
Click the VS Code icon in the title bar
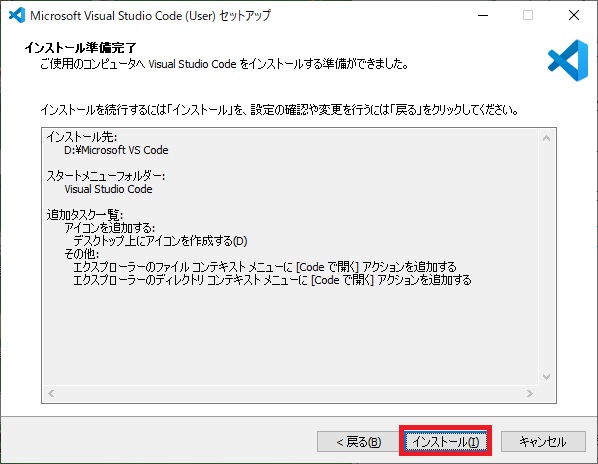pos(17,15)
